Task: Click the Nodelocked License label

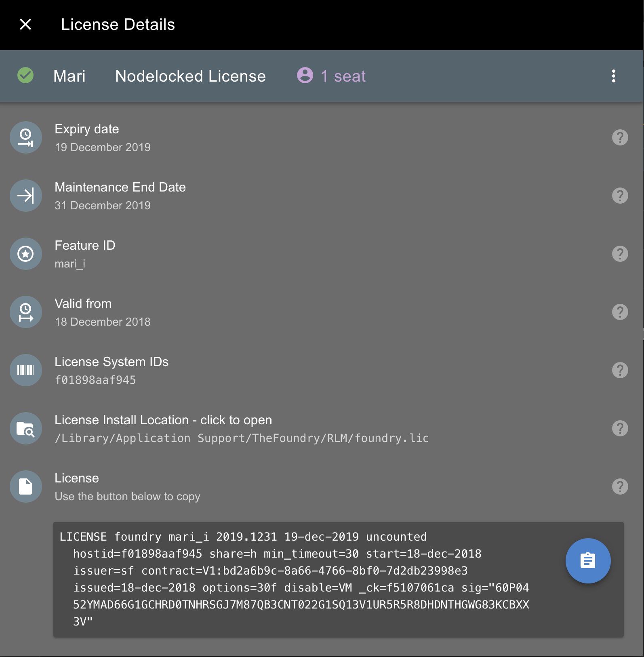Action: [190, 76]
